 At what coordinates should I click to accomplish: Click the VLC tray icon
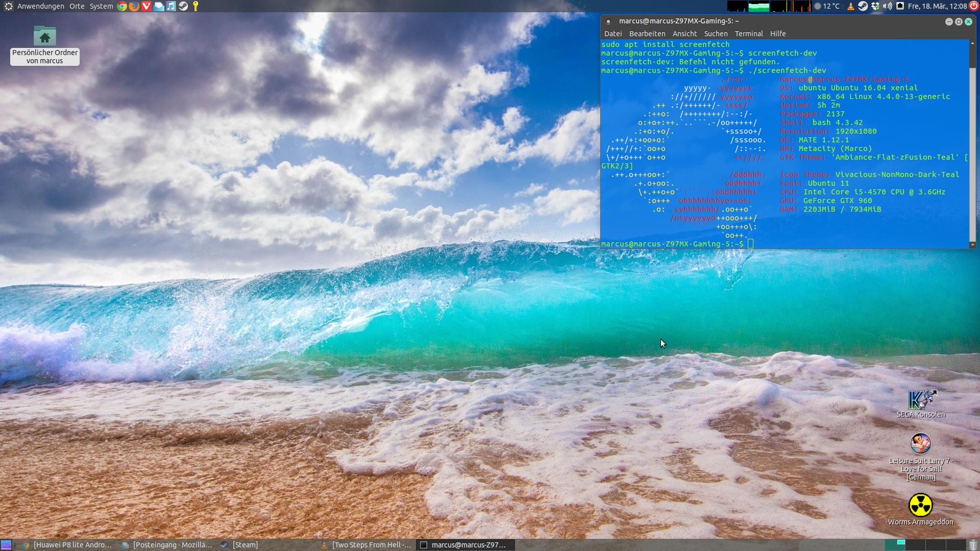[850, 6]
